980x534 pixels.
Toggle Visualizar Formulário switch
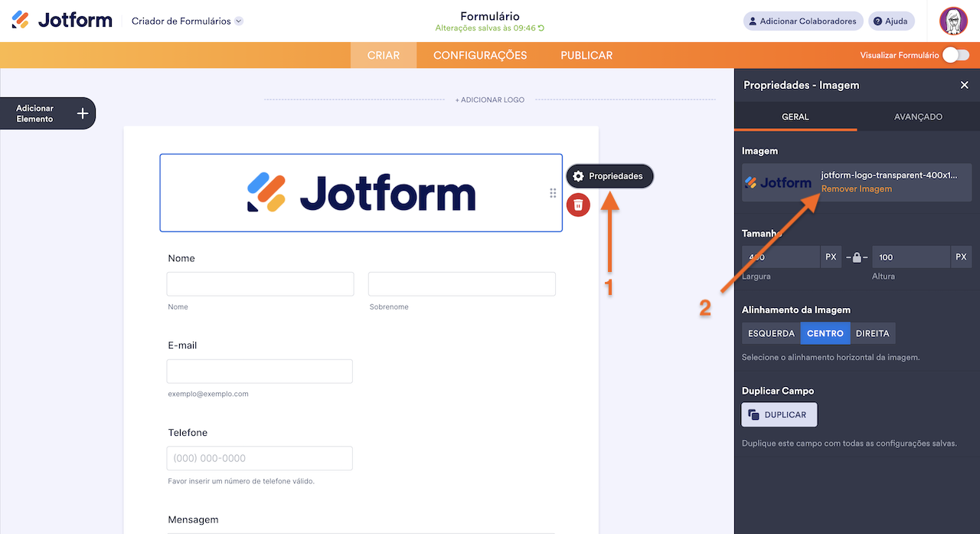pos(955,55)
